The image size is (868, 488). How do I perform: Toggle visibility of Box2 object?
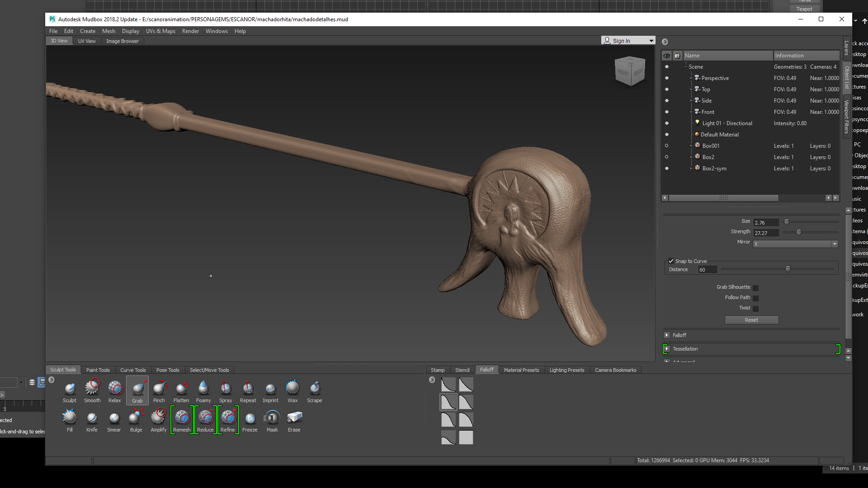(x=666, y=157)
